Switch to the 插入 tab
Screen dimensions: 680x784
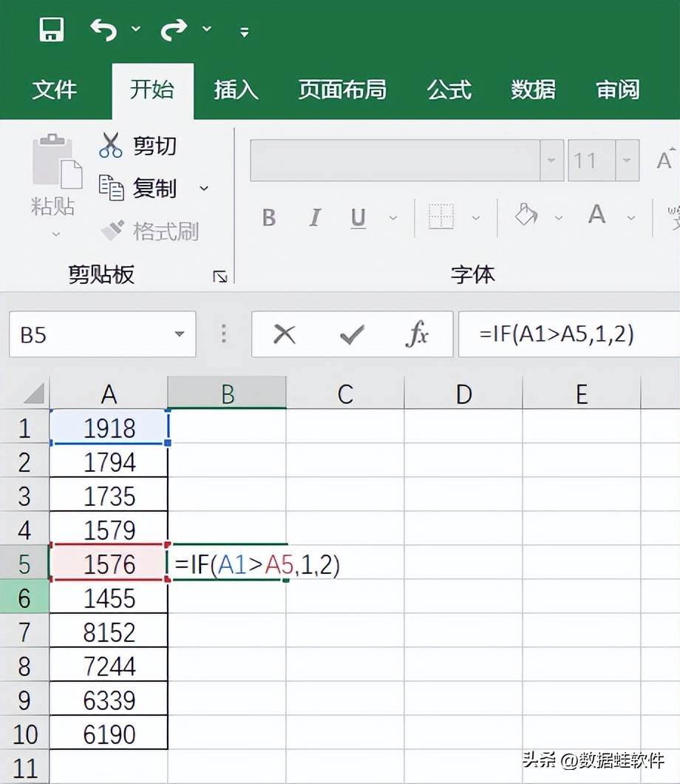point(236,90)
